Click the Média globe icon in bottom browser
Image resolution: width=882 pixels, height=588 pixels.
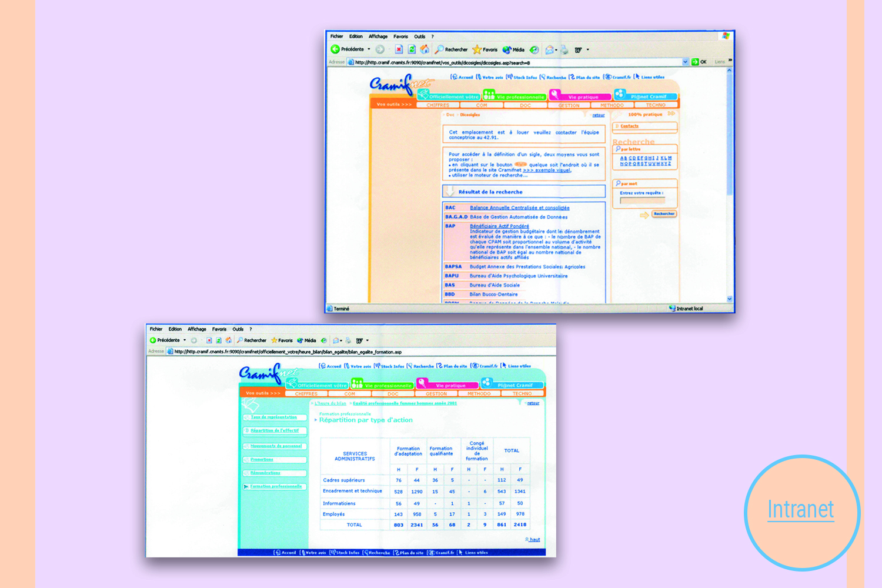[x=300, y=340]
